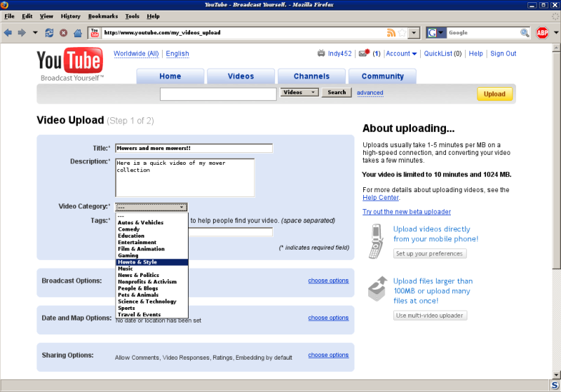Switch to the Channels tab

[311, 76]
